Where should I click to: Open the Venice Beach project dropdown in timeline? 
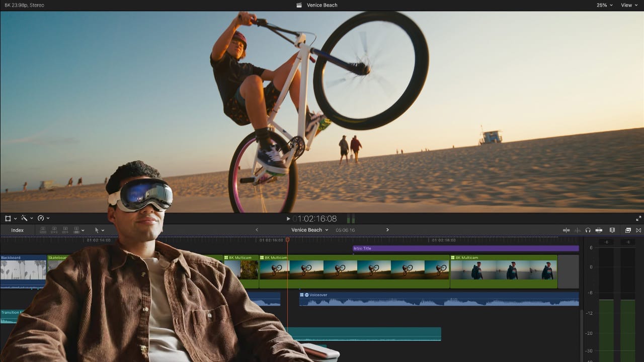[309, 230]
